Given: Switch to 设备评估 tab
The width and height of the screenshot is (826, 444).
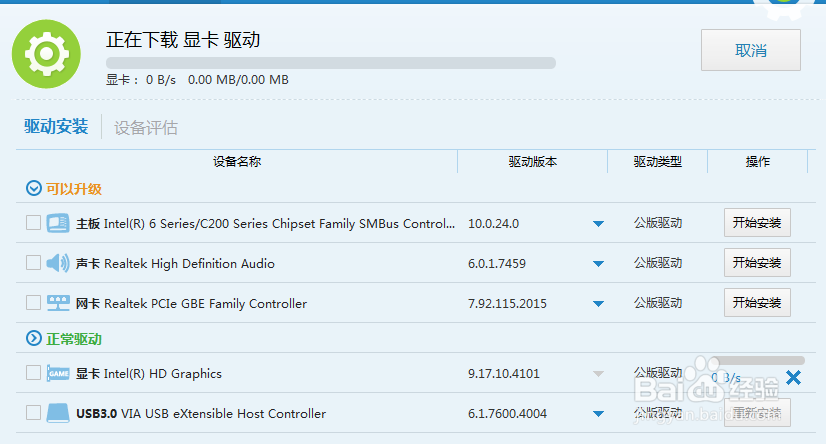Looking at the screenshot, I should point(146,127).
